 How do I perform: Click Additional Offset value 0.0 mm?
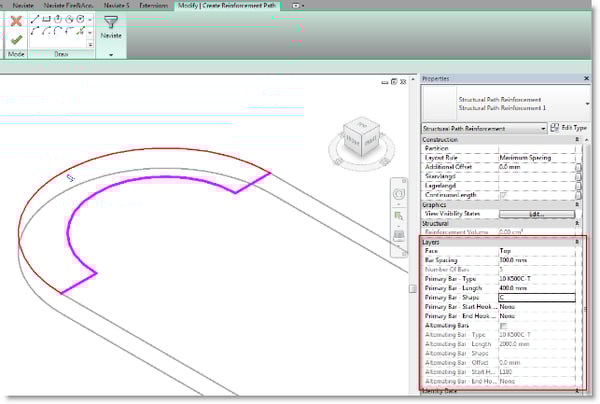click(509, 167)
